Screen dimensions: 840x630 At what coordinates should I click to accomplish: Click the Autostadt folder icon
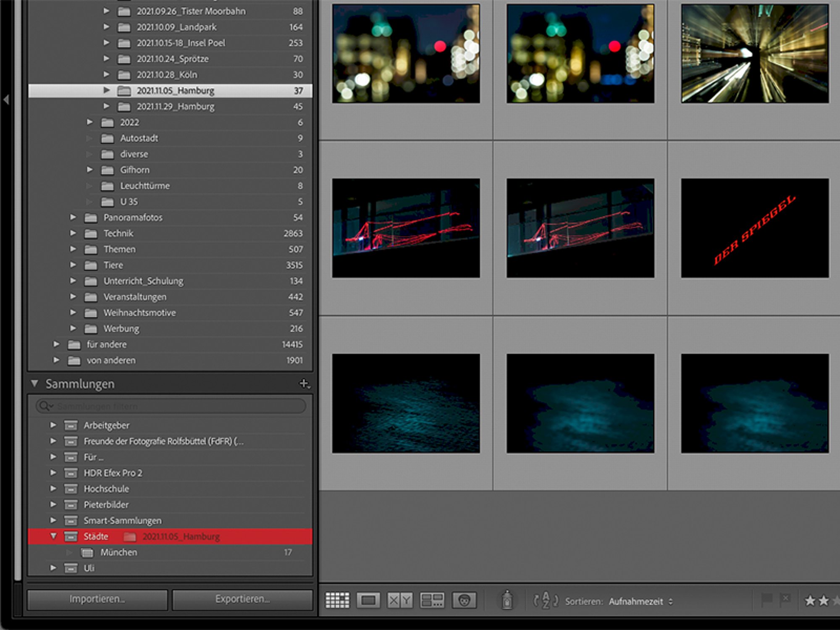[108, 138]
